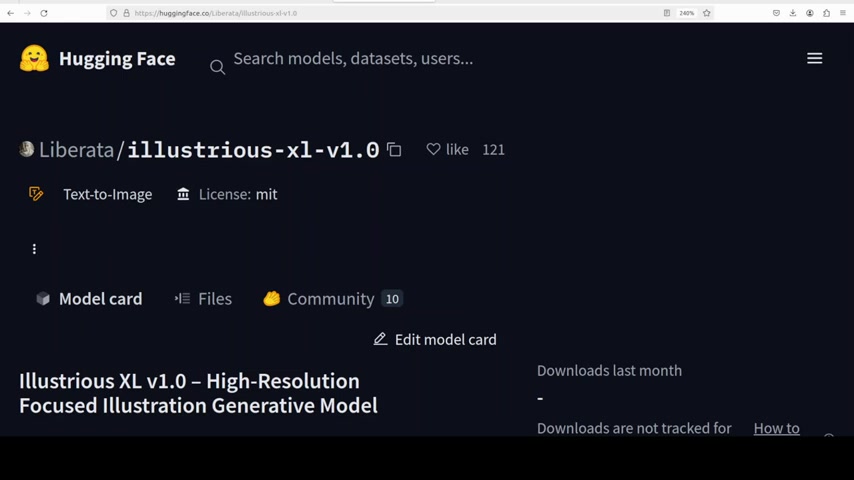The width and height of the screenshot is (854, 480).
Task: Open the Liberata profile link
Action: point(76,150)
